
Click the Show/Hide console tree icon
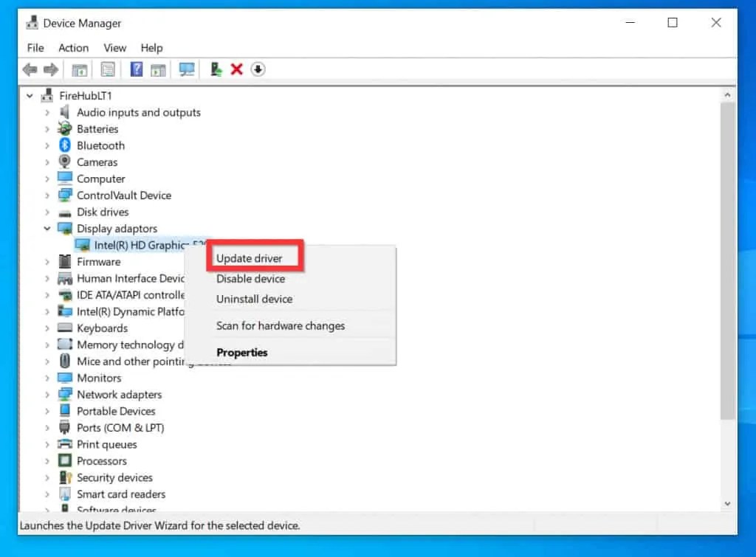click(79, 69)
